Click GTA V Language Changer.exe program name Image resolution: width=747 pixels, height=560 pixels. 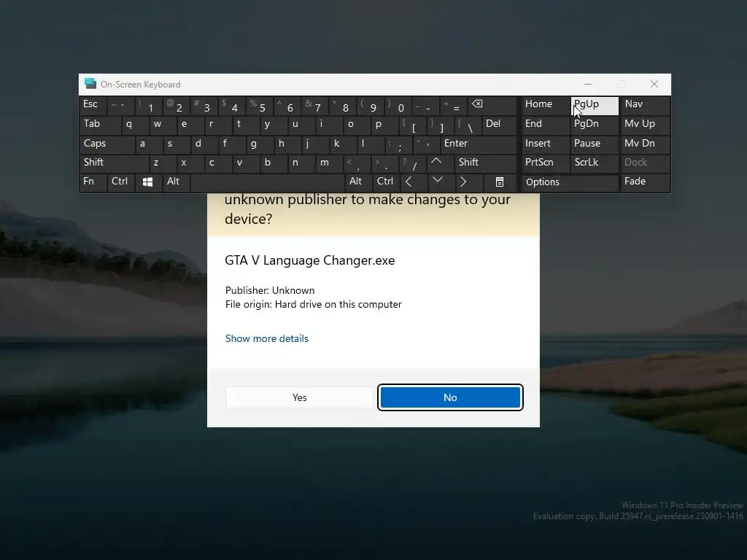click(x=309, y=260)
